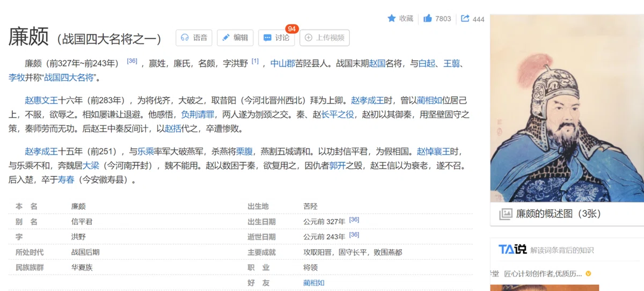Viewport: 644px width, 291px height.
Task: Click citation [36] in 逝世日期 row
Action: [354, 235]
